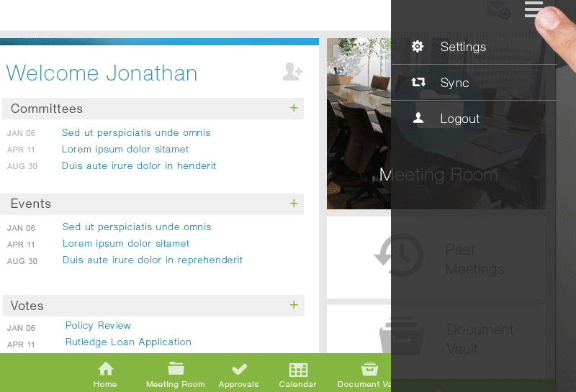576x392 pixels.
Task: Click the Meeting Room photo thumbnail
Action: point(359,124)
